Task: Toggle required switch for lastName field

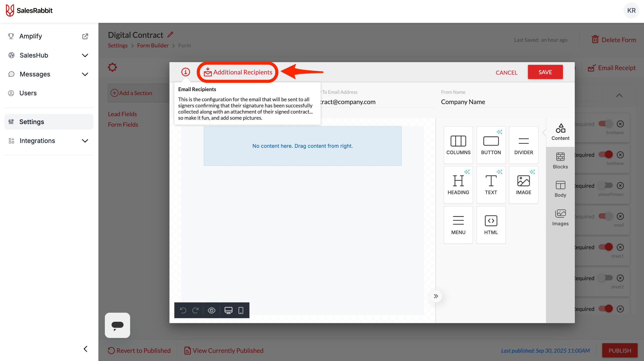Action: [606, 155]
